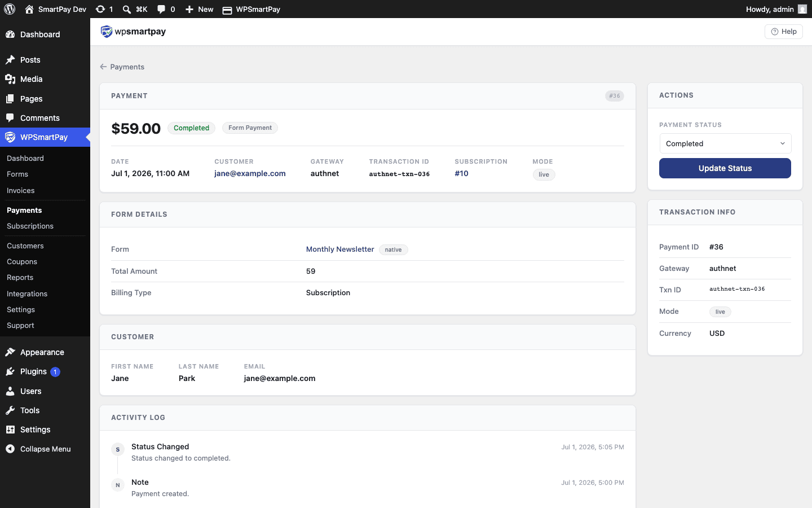Viewport: 812px width, 508px height.
Task: Click the Plugins update count badge
Action: coord(55,372)
